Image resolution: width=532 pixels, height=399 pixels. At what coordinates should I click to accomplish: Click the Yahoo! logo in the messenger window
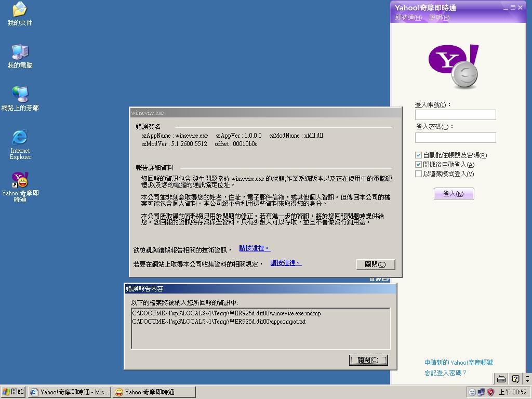tap(454, 66)
